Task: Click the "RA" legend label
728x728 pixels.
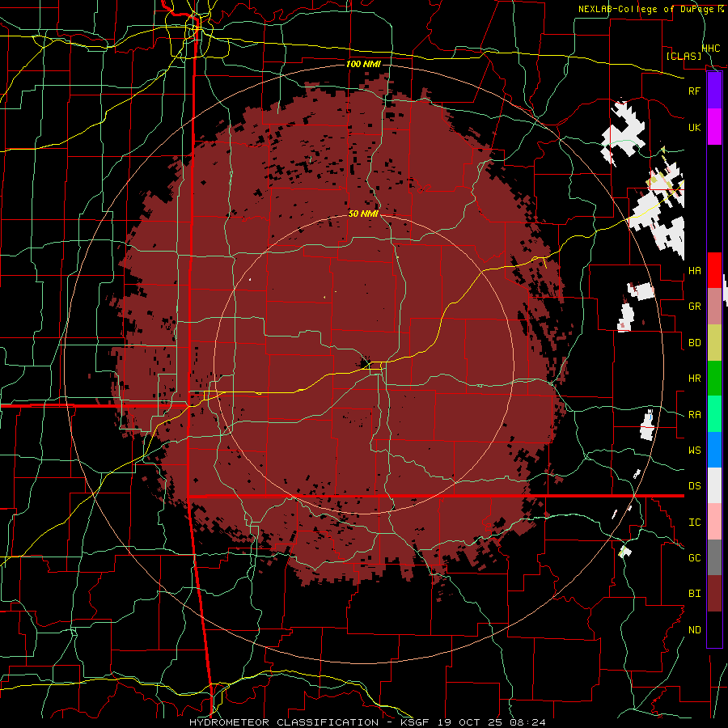Action: tap(694, 415)
